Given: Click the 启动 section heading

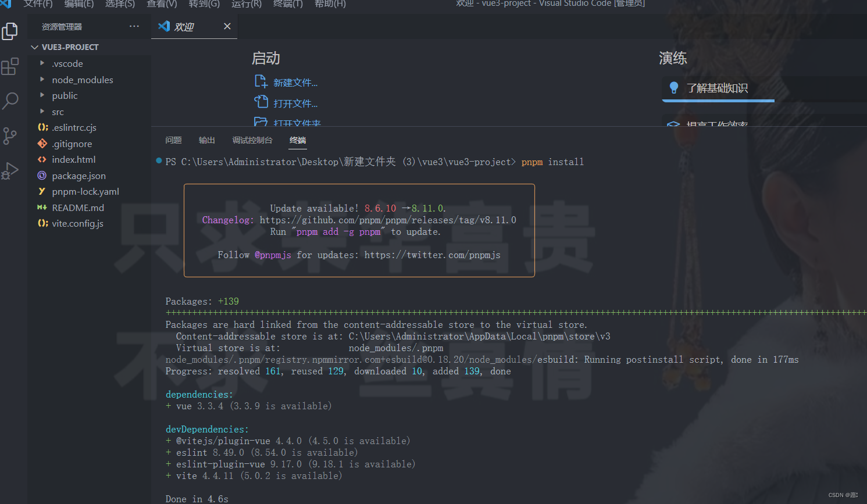Looking at the screenshot, I should 266,58.
